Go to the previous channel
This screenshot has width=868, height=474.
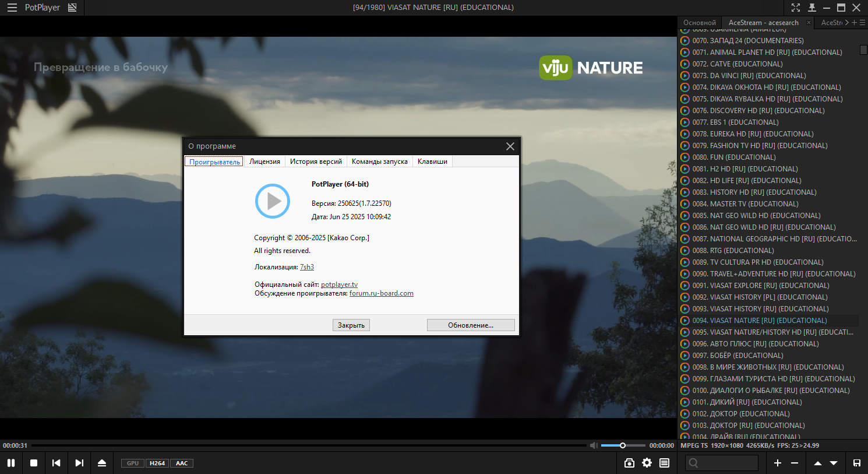pyautogui.click(x=57, y=463)
